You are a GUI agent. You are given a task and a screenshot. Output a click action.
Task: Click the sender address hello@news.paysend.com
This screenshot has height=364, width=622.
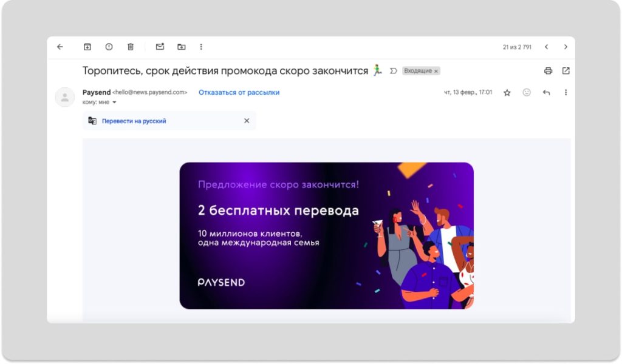pyautogui.click(x=149, y=92)
